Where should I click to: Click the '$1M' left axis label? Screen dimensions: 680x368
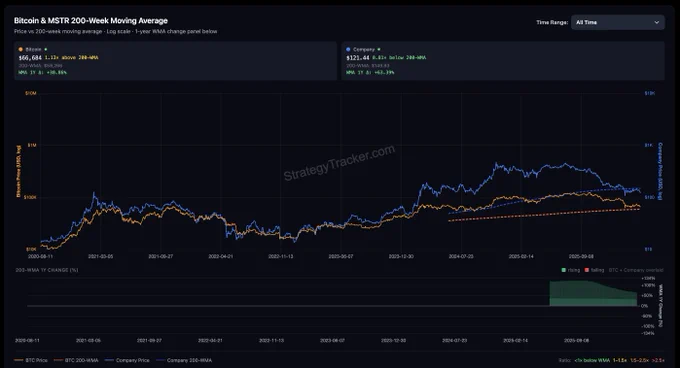point(32,145)
